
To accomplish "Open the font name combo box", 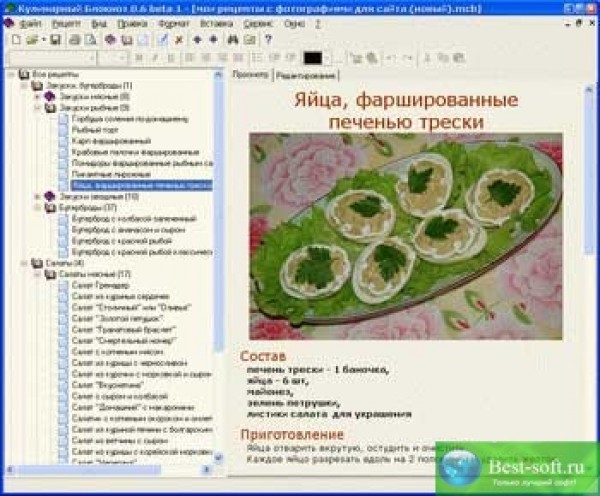I will [51, 58].
